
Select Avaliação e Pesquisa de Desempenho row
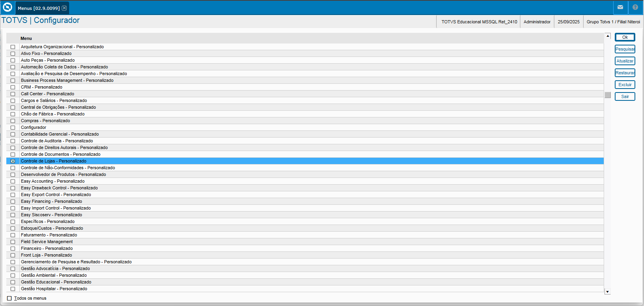[x=305, y=74]
